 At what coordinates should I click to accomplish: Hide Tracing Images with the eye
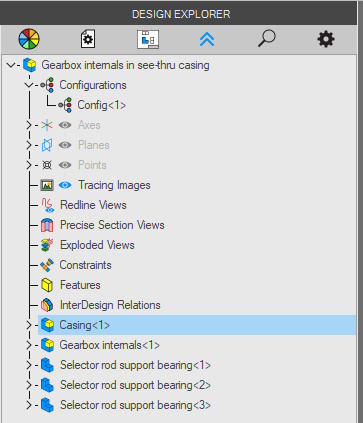point(65,185)
